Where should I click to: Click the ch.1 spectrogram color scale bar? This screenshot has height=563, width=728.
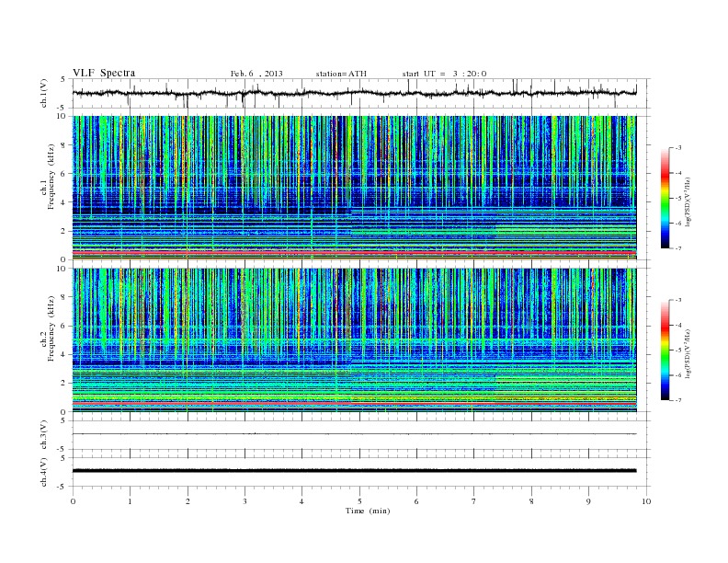[x=665, y=198]
